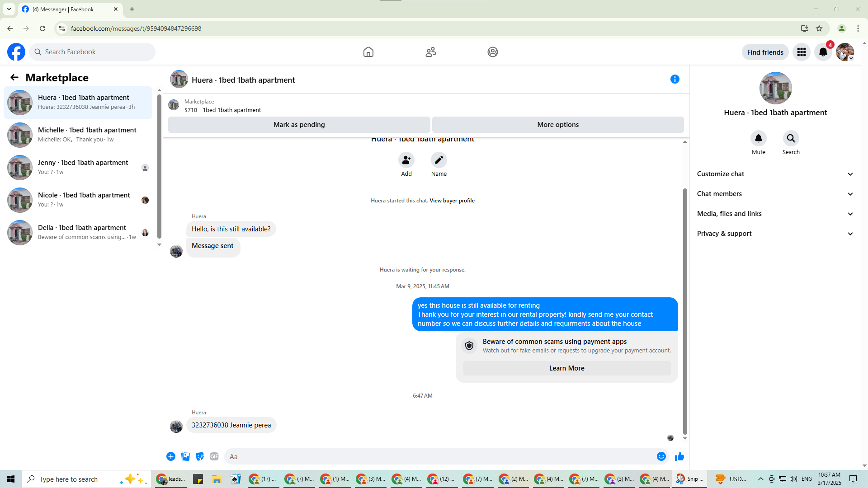Image resolution: width=868 pixels, height=488 pixels.
Task: Reload the page
Action: pos(42,28)
